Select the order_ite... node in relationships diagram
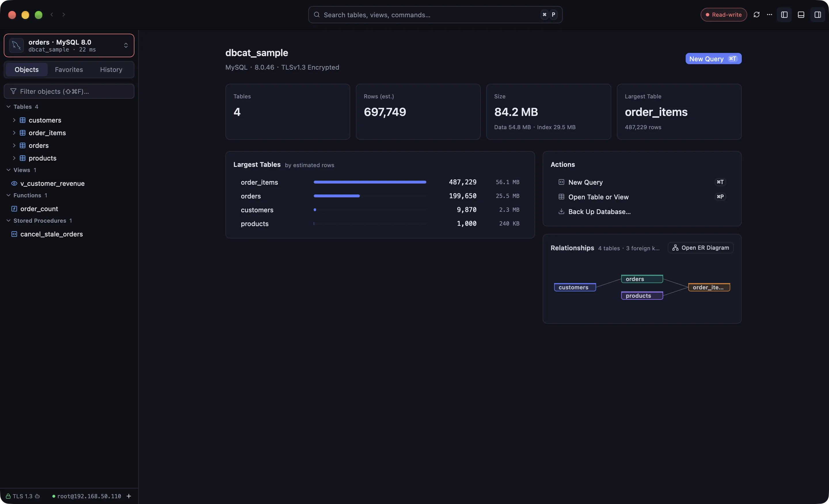The image size is (829, 504). [709, 287]
